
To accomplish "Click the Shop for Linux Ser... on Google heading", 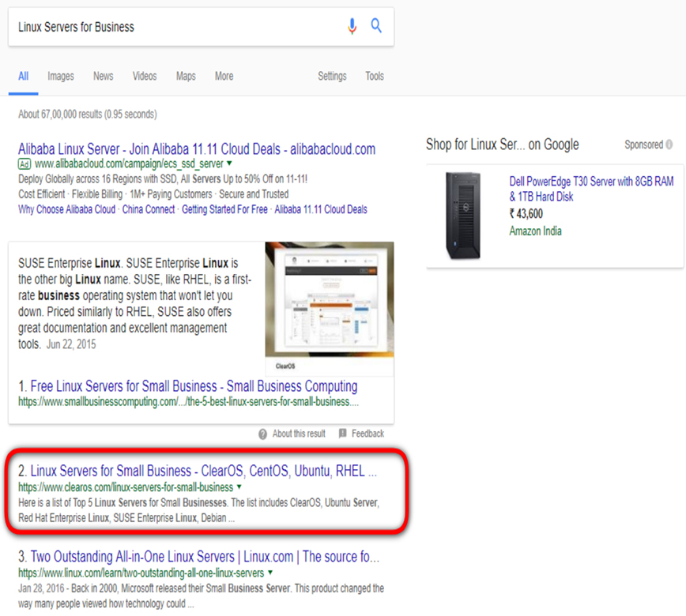I will [503, 145].
